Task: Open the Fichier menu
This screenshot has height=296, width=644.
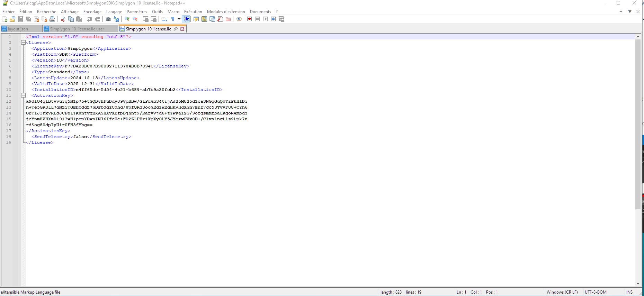Action: (9, 12)
